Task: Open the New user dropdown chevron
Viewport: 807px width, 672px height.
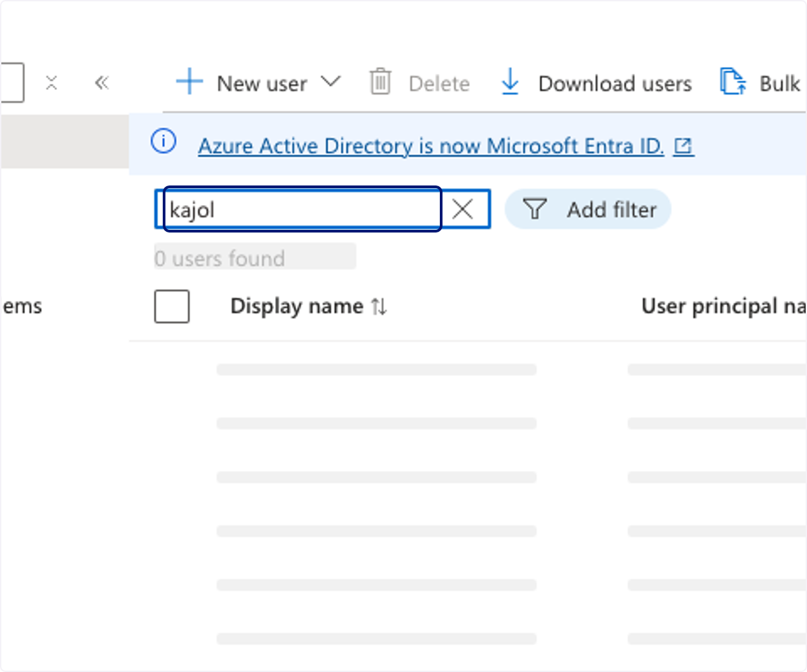Action: pos(330,83)
